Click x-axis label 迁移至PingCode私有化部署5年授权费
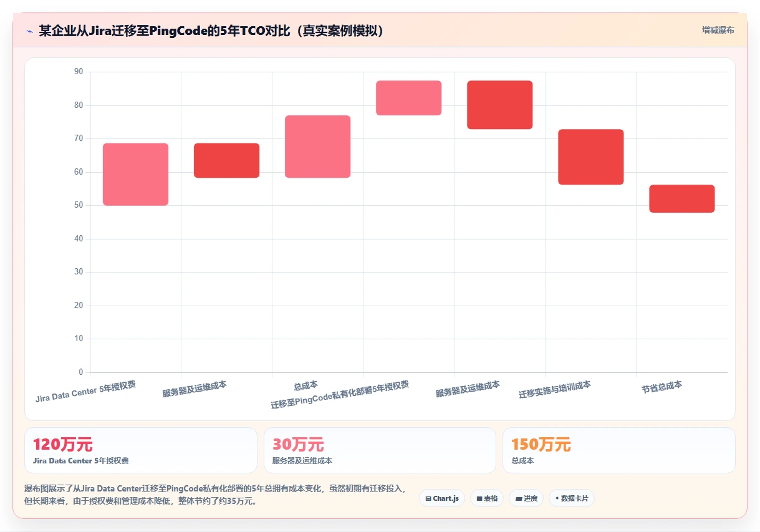Image resolution: width=760 pixels, height=532 pixels. tap(340, 394)
